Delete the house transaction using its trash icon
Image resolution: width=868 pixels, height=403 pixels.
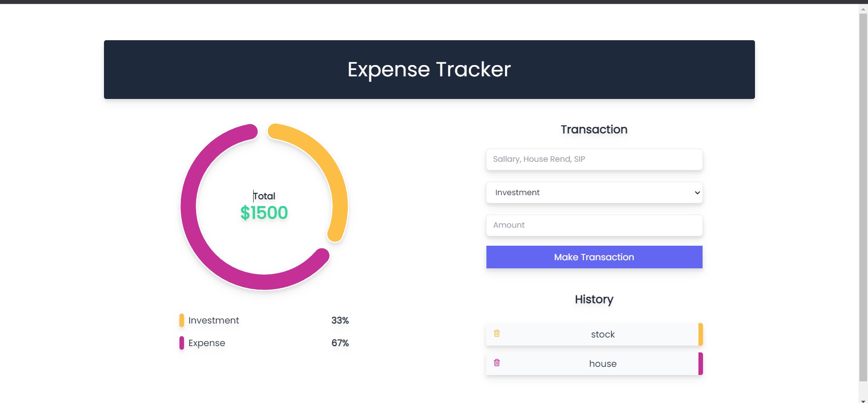click(x=497, y=363)
